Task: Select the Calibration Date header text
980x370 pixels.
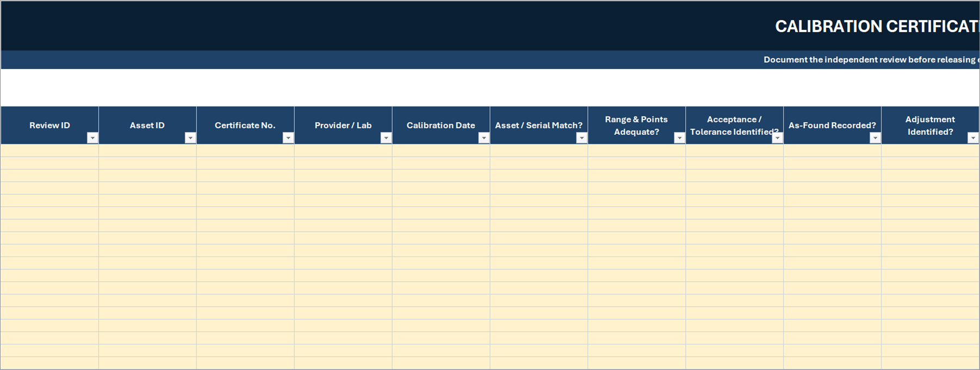Action: pyautogui.click(x=441, y=125)
